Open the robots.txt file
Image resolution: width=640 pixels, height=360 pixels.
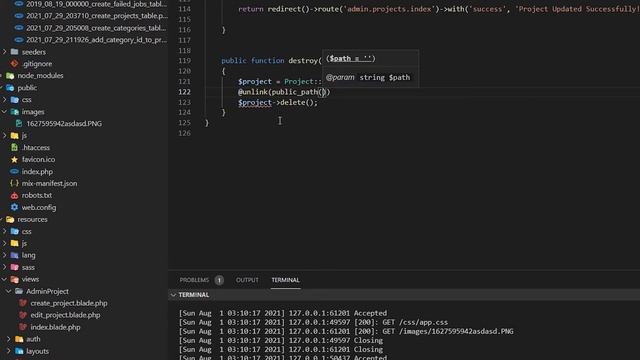tap(37, 196)
